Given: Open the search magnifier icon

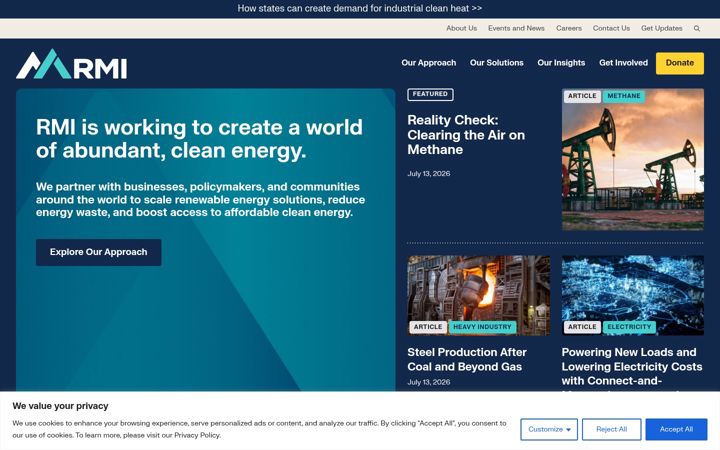Looking at the screenshot, I should tap(697, 28).
